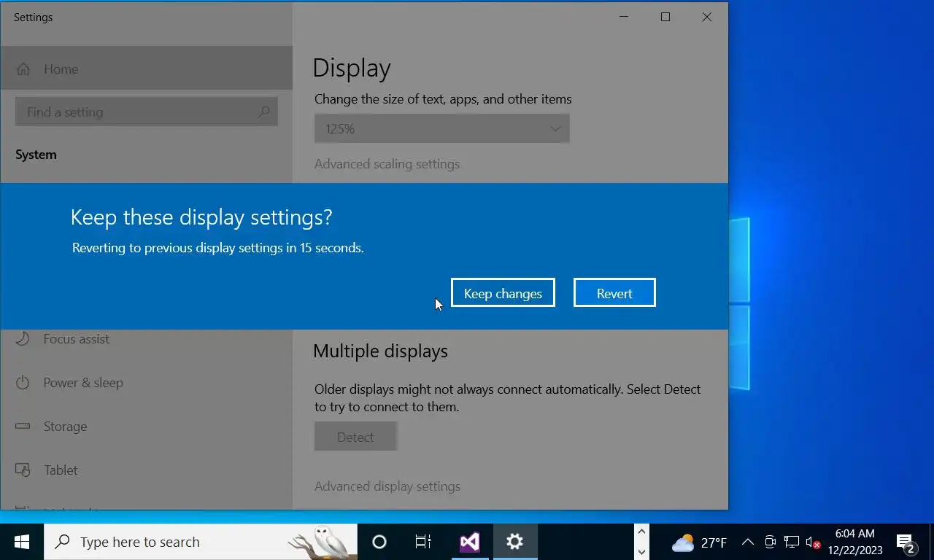The image size is (934, 560).
Task: Click the Tablet device icon
Action: tap(23, 470)
